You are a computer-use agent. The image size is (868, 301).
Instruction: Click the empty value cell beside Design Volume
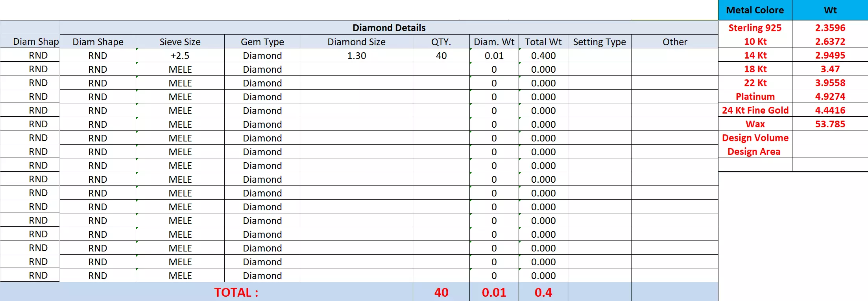[830, 138]
